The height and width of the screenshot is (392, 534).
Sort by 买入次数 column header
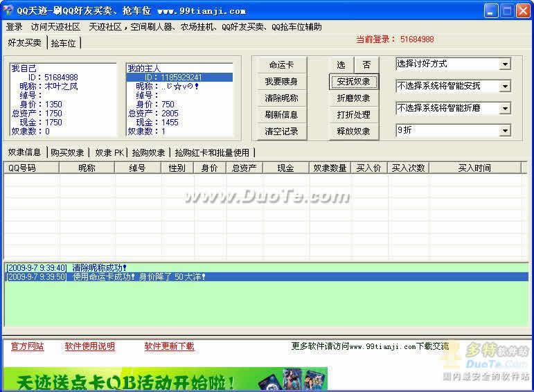tap(408, 168)
